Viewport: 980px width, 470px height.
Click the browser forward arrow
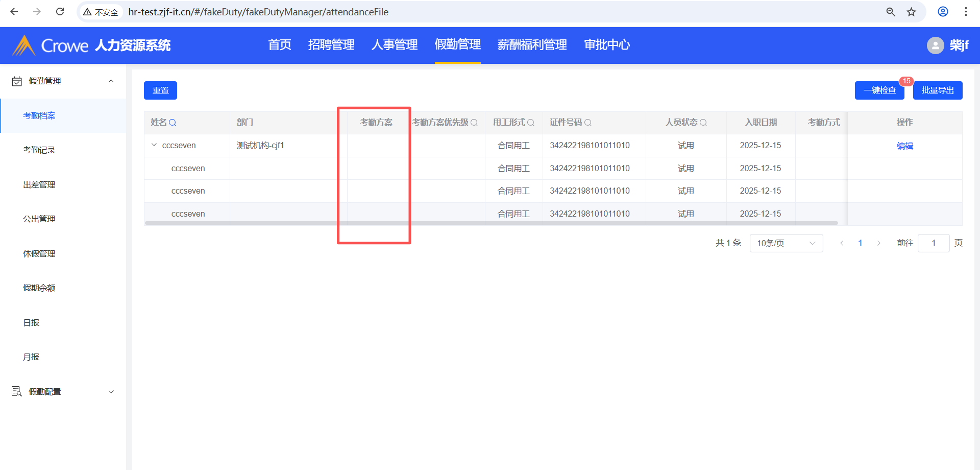[x=37, y=12]
